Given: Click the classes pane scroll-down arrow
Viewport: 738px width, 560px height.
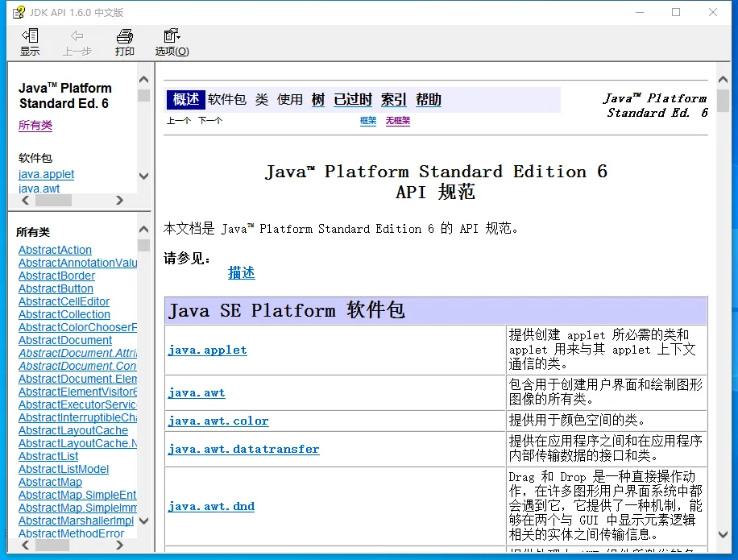Looking at the screenshot, I should [x=144, y=521].
